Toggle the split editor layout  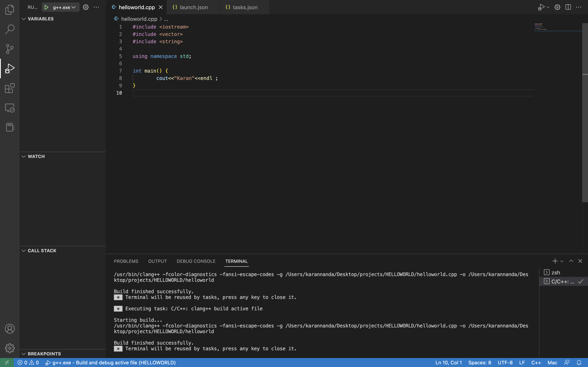568,7
